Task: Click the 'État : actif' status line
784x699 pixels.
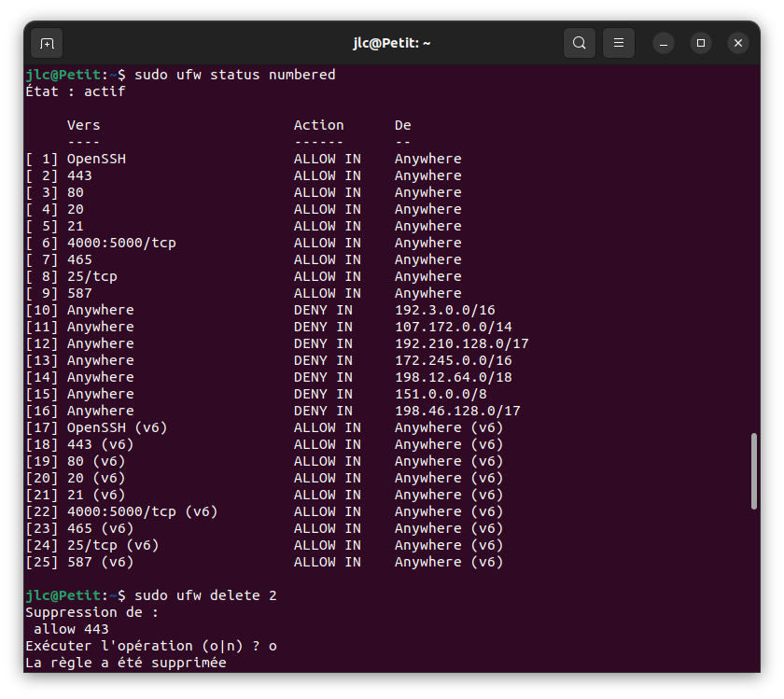Action: (x=76, y=91)
